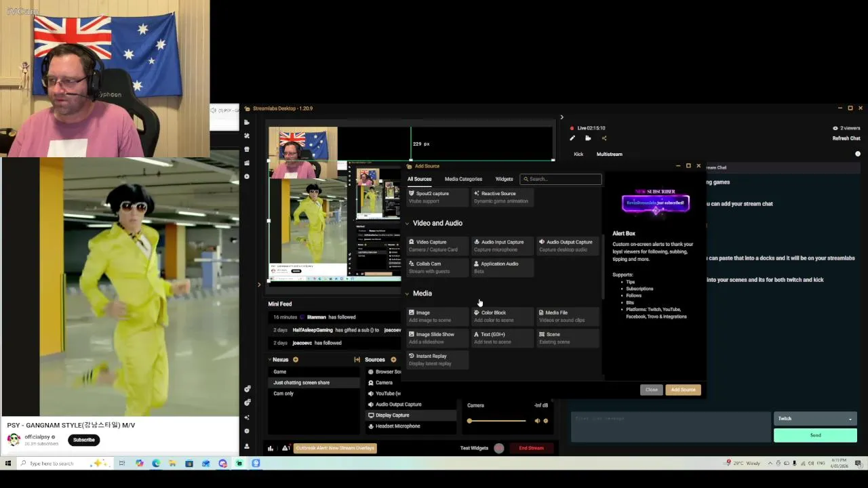Click the Add Source button

[683, 390]
